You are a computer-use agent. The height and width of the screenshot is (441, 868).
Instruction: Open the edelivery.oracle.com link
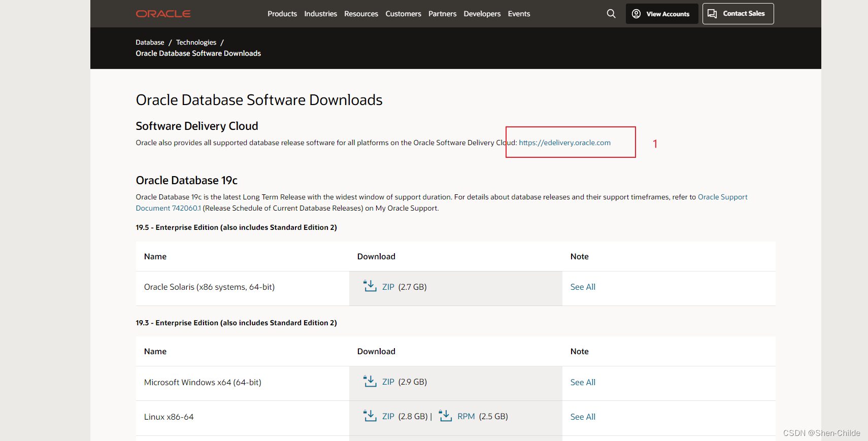point(564,143)
